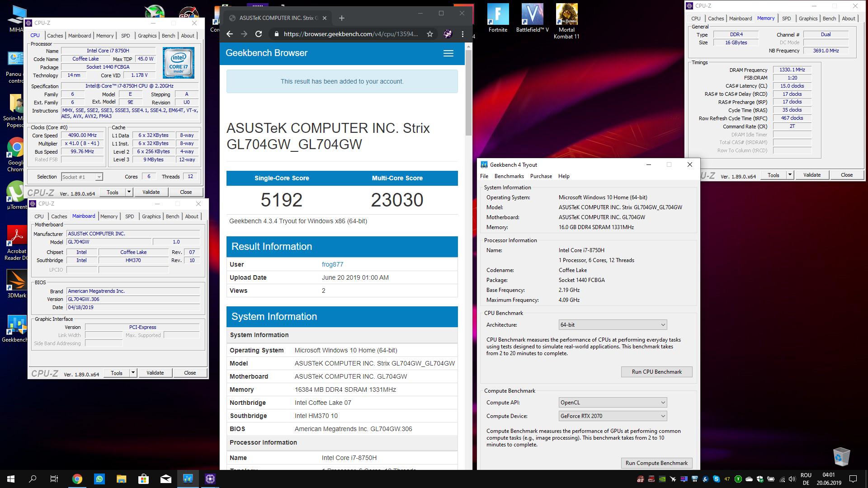Open Microsoft Store from the taskbar
Screen dimensions: 868x488
click(143, 479)
